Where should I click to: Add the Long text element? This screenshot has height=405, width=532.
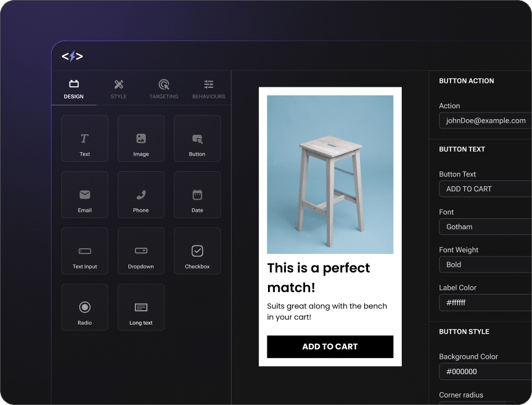click(141, 307)
